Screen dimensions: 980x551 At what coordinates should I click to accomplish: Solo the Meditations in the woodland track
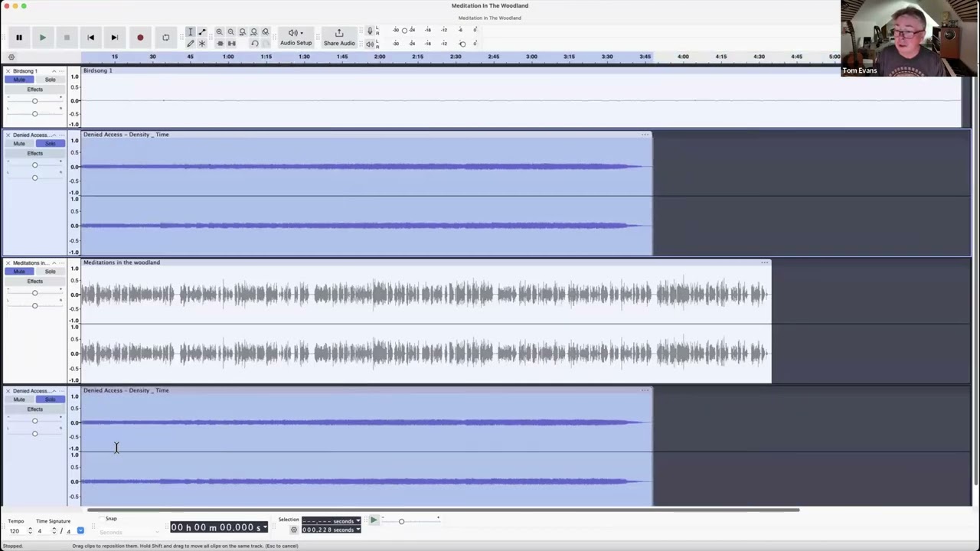[x=50, y=272]
